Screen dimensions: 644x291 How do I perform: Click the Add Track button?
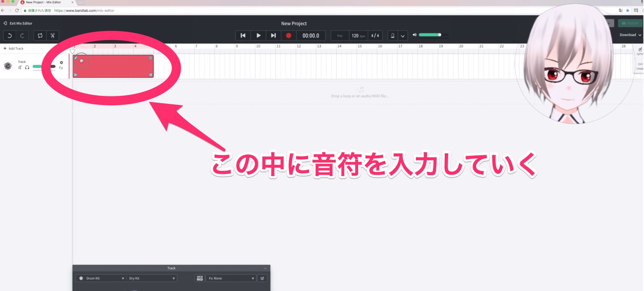click(x=13, y=48)
